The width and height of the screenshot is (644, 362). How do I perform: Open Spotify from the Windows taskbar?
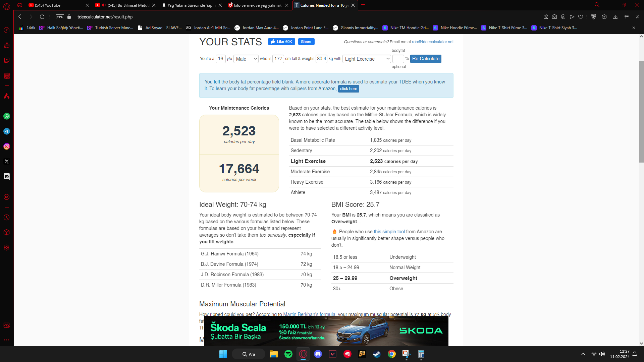[288, 354]
